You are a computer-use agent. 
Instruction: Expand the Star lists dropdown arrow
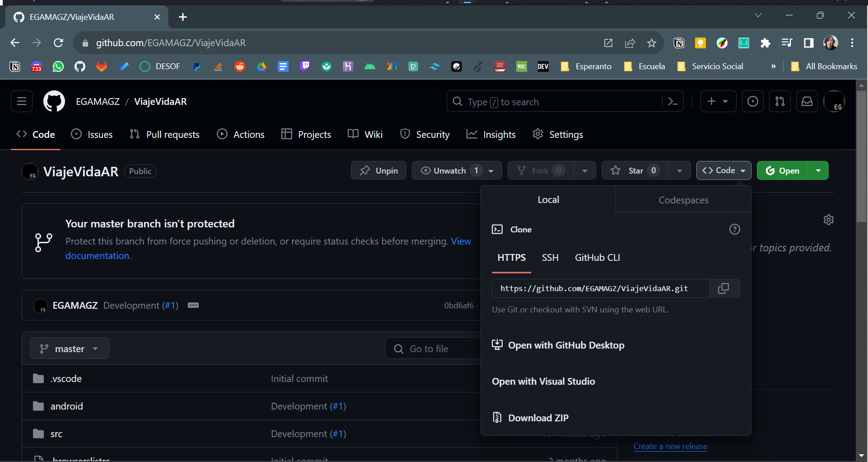680,170
